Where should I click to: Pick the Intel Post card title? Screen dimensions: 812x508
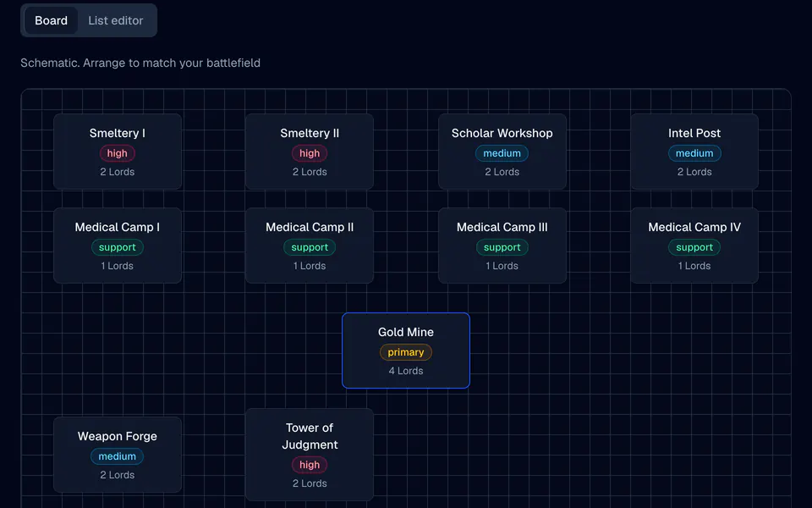point(694,133)
